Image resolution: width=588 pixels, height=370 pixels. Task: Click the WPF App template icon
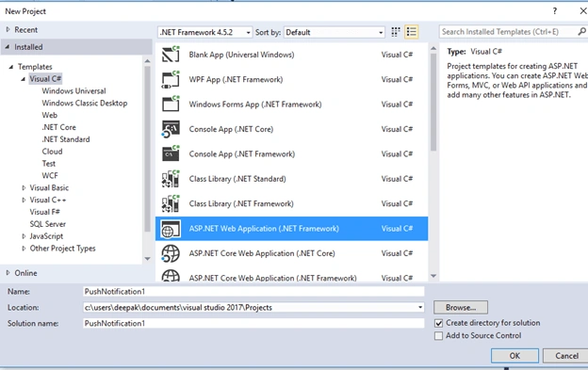171,79
